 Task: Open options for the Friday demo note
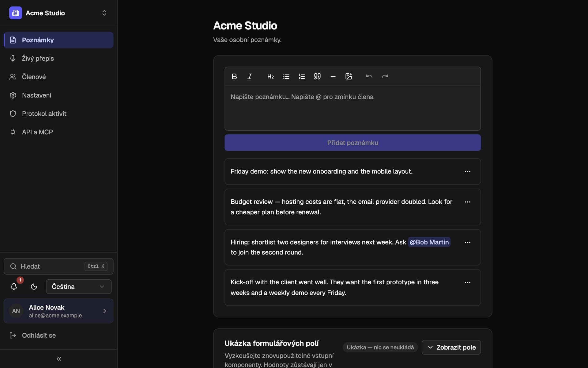[x=467, y=171]
